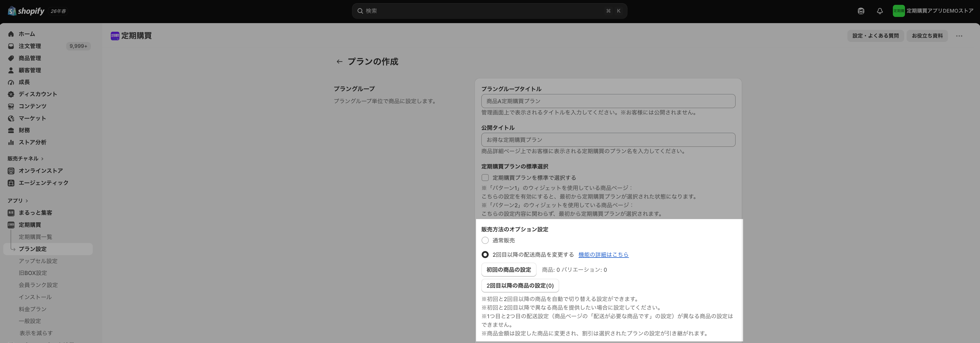980x343 pixels.
Task: Click the マーケット globe icon
Action: click(x=11, y=118)
